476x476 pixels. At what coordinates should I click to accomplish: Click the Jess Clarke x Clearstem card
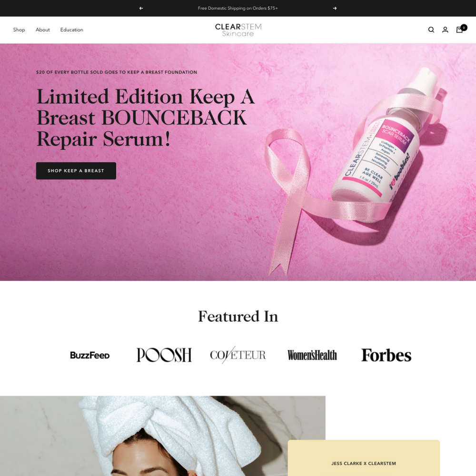tap(364, 458)
